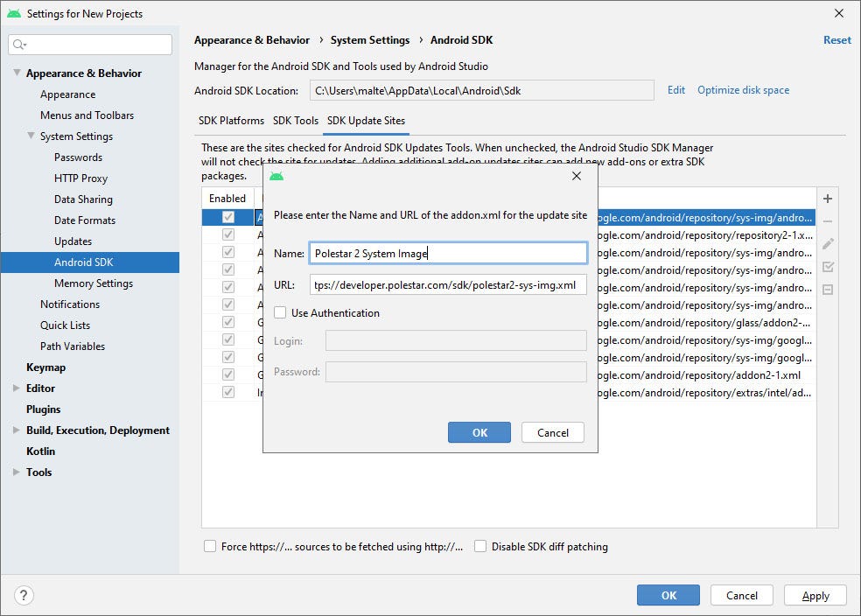Switch to the SDK Tools tab

(296, 121)
